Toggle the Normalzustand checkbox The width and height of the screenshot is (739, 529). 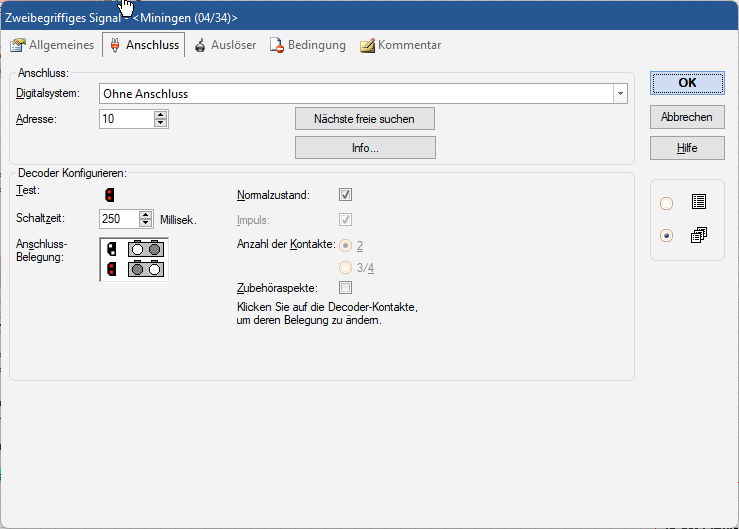pyautogui.click(x=346, y=195)
